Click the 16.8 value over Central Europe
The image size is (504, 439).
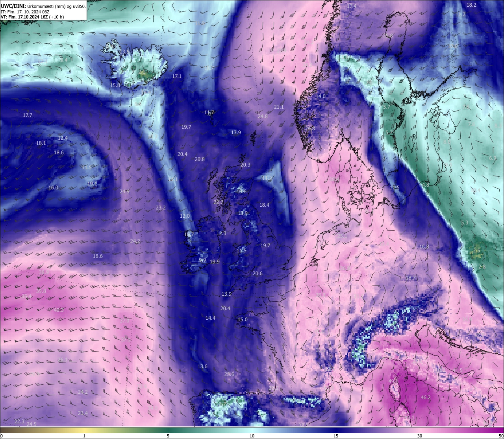coord(424,246)
